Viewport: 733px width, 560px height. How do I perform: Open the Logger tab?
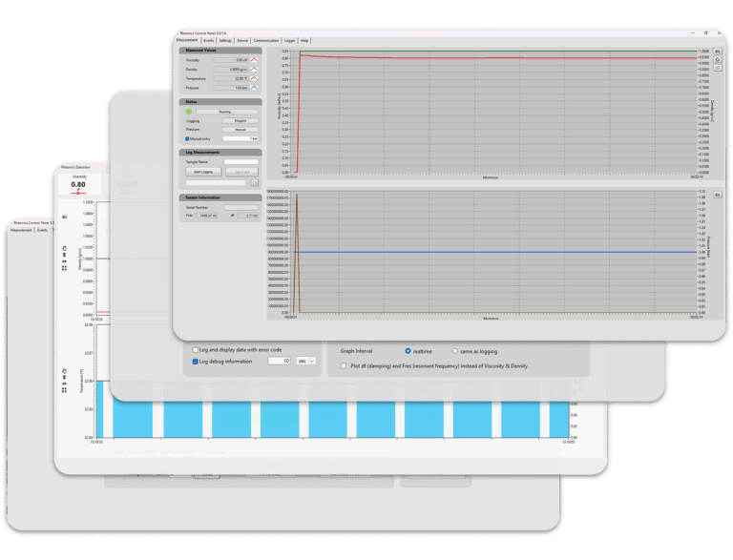[290, 41]
